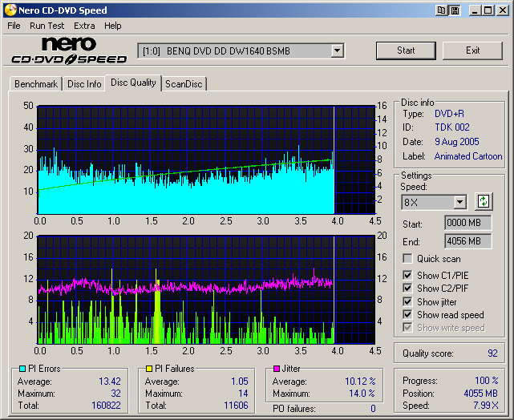This screenshot has height=420, width=514.
Task: Click the floppy disk save icon
Action: (455, 10)
